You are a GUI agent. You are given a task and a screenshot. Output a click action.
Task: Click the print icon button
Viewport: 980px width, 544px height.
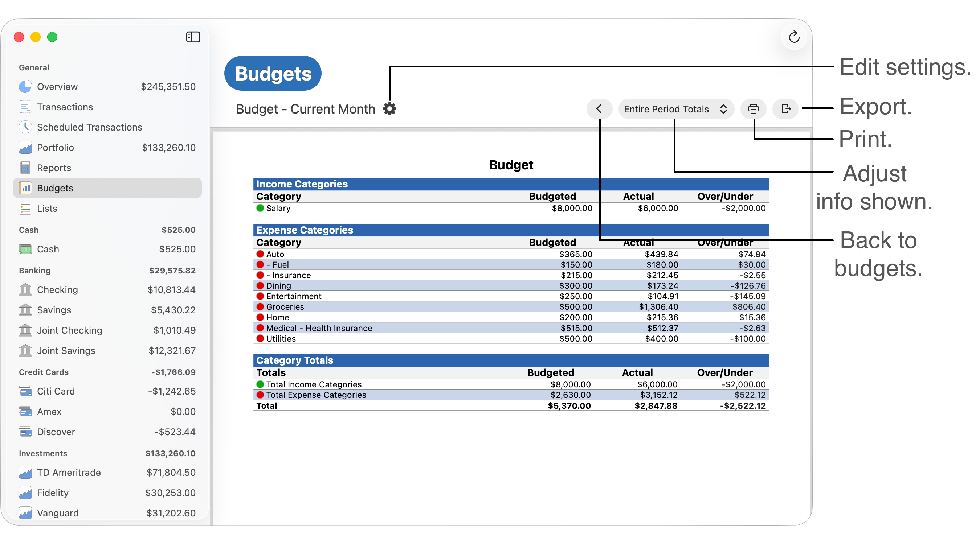tap(753, 109)
